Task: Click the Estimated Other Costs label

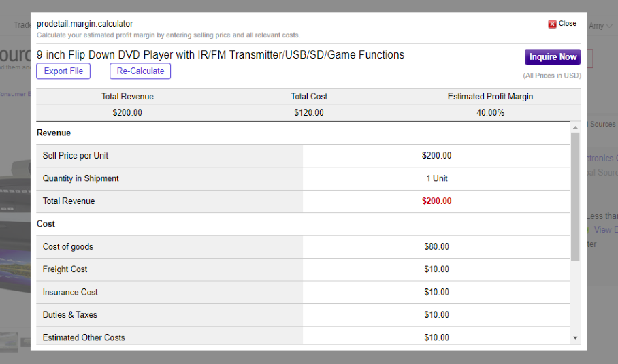Action: click(84, 337)
